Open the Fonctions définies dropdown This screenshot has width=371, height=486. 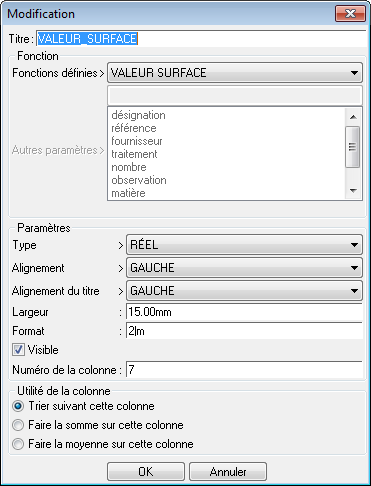click(235, 73)
